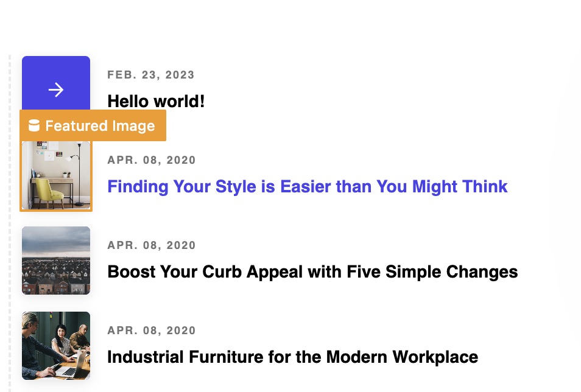Open the Industrial Furniture for the Modern Workplace post
Screen dimensions: 581x392
coord(292,357)
